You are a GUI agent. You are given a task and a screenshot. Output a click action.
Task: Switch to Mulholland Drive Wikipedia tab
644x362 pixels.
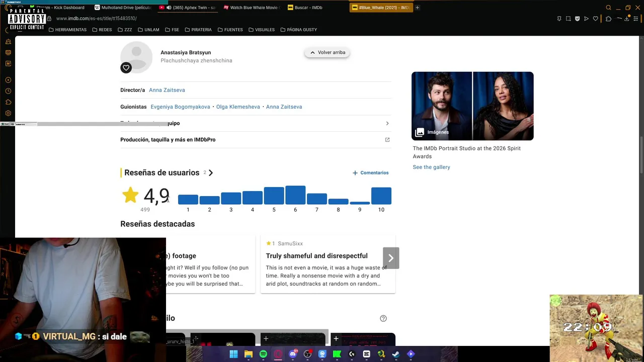[x=123, y=8]
